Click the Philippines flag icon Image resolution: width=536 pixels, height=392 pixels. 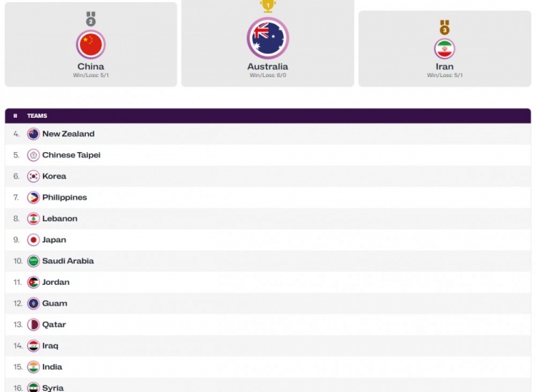34,198
